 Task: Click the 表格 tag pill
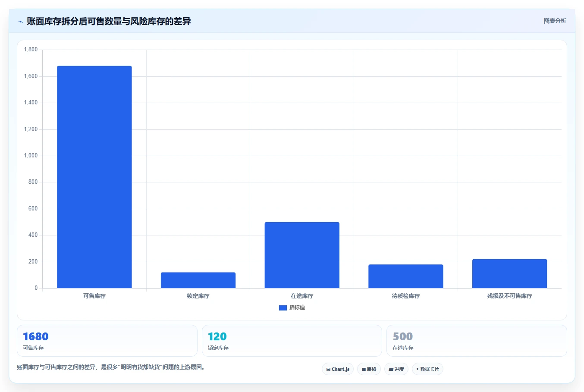click(x=369, y=369)
